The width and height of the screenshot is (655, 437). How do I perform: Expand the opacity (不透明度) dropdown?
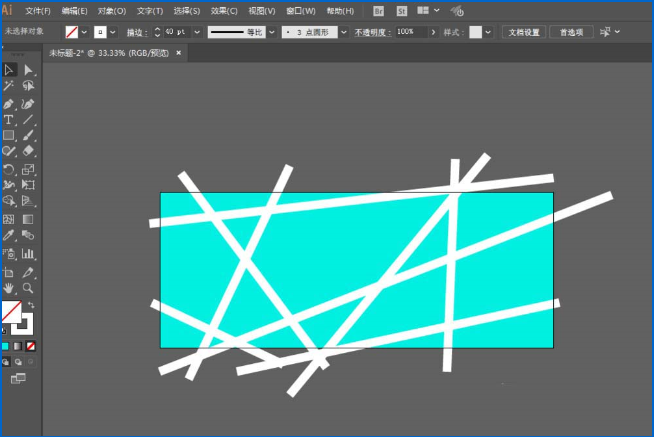(x=422, y=32)
